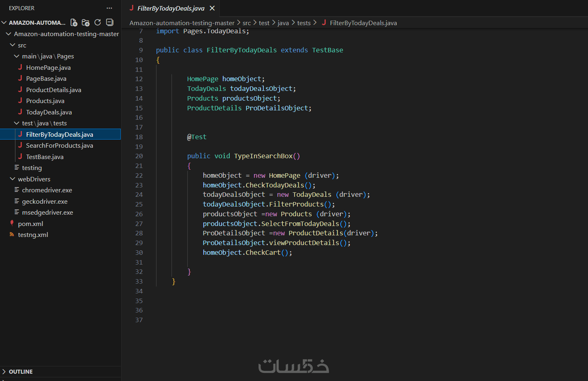Click FilterByTodayDeals.java in the breadcrumb
Screen dimensions: 588x381
coord(363,23)
